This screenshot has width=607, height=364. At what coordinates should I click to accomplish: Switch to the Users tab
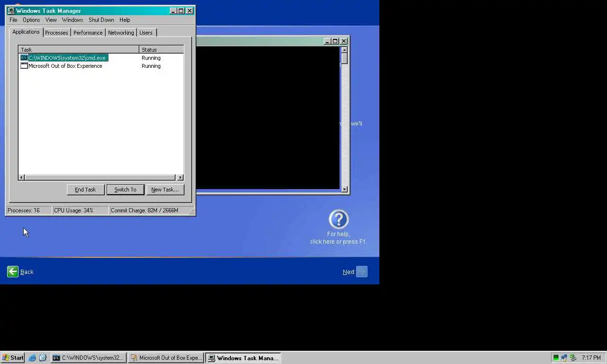pos(146,33)
